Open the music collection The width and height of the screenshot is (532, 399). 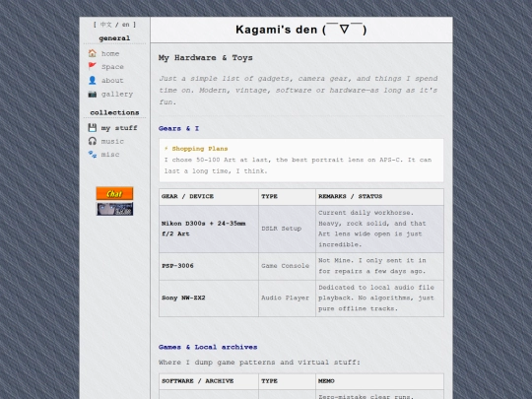[112, 141]
